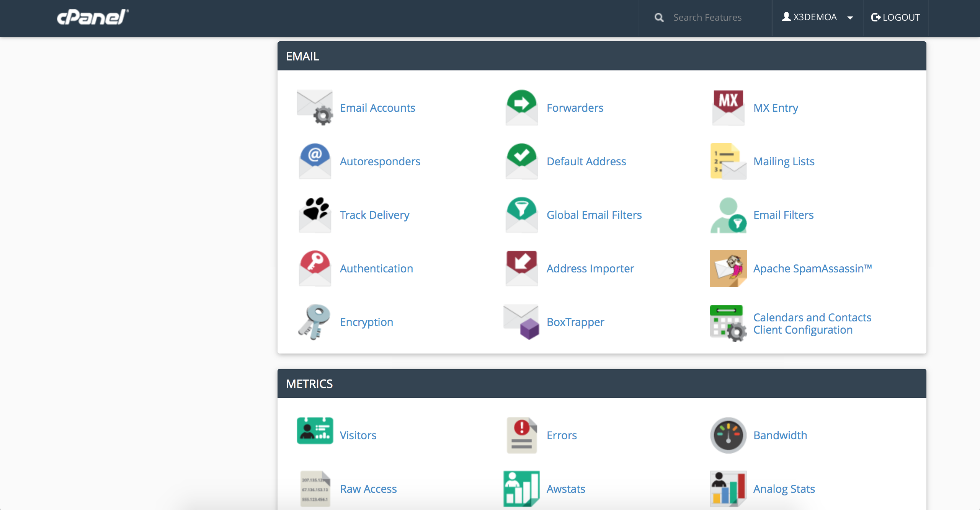This screenshot has height=510, width=980.
Task: Open Calendars and Contacts Client Configuration
Action: (812, 323)
